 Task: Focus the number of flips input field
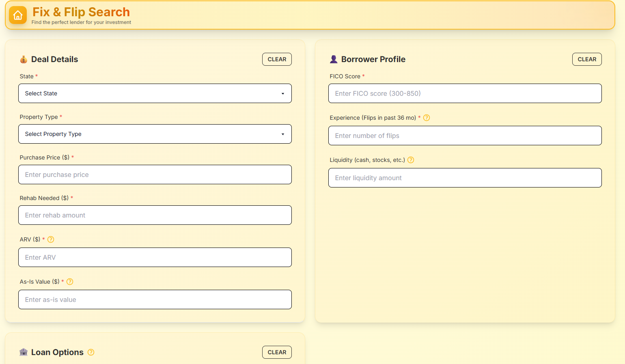click(x=465, y=136)
